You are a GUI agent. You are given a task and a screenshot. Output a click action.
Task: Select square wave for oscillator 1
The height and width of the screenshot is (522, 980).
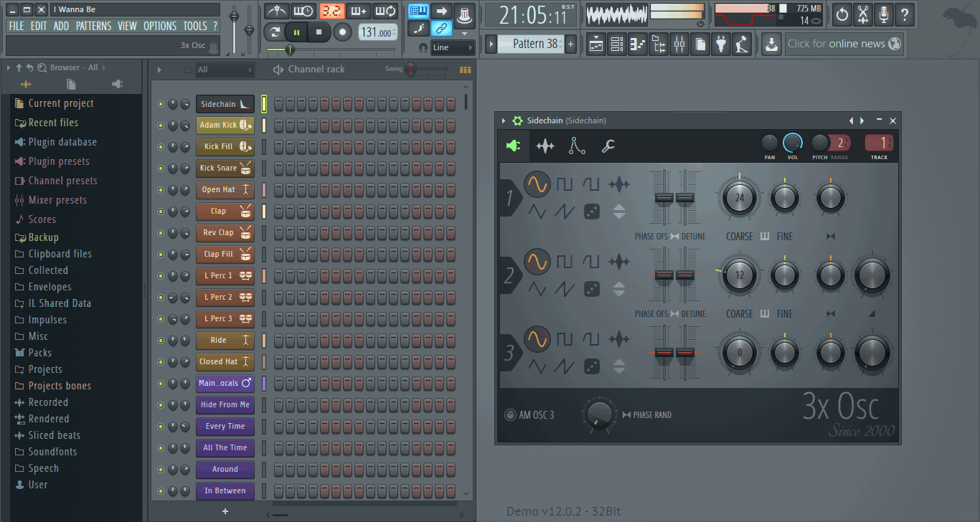pyautogui.click(x=565, y=184)
